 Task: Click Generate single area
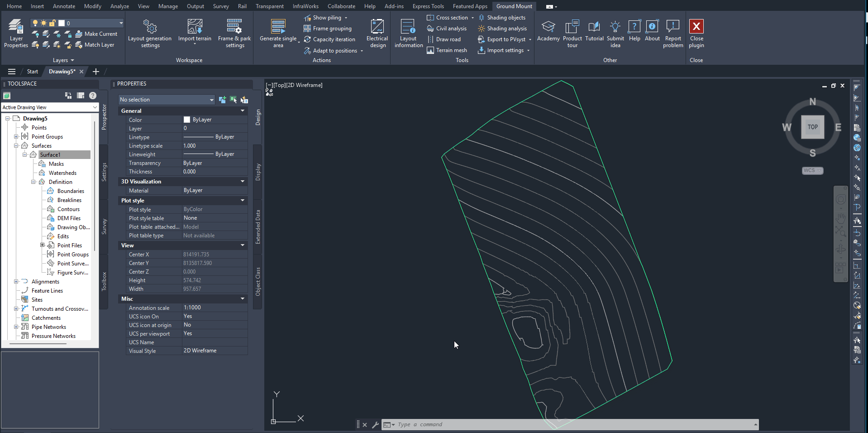tap(278, 33)
